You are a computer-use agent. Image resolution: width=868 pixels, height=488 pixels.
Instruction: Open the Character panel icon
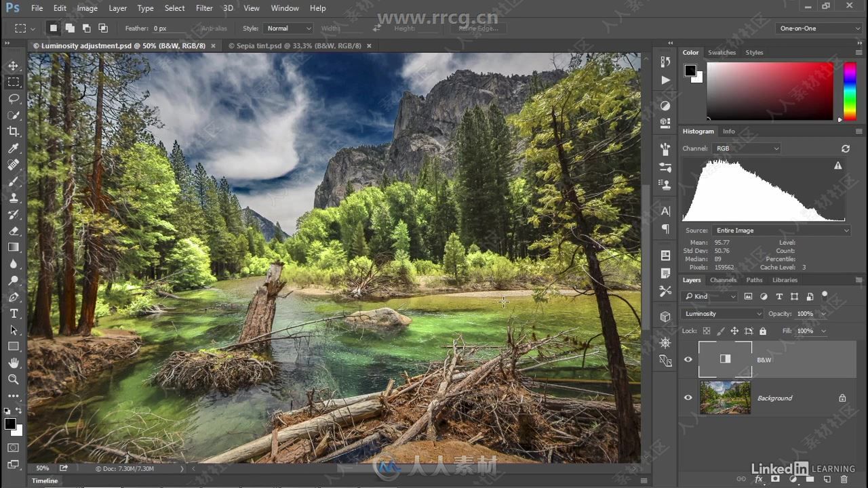tap(665, 211)
